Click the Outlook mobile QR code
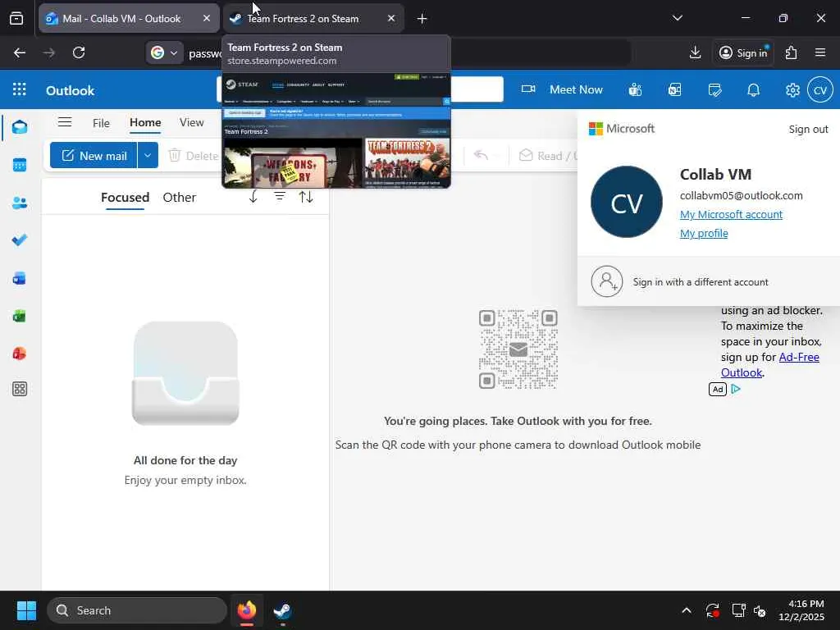Viewport: 840px width, 630px height. (x=518, y=349)
